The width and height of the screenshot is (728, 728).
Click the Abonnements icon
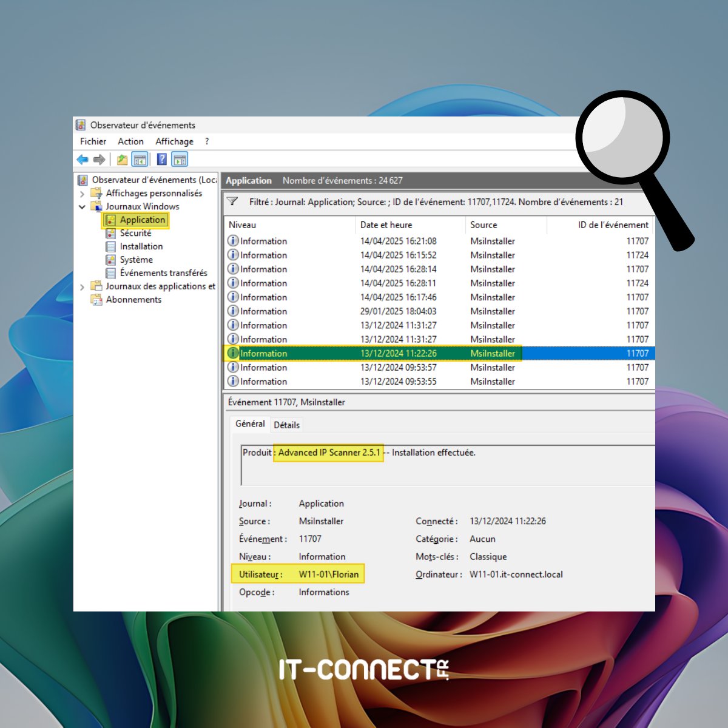click(x=96, y=300)
